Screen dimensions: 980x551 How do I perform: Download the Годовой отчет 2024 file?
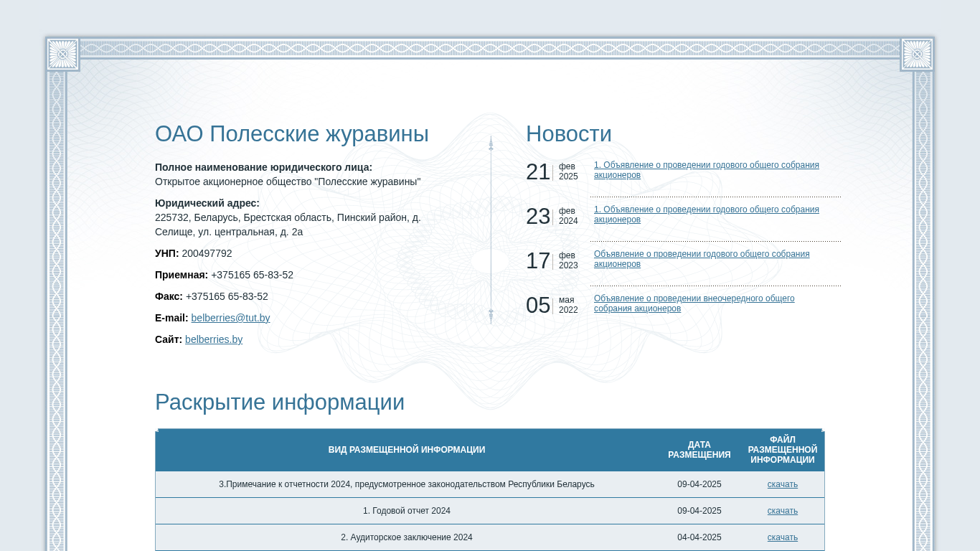782,511
